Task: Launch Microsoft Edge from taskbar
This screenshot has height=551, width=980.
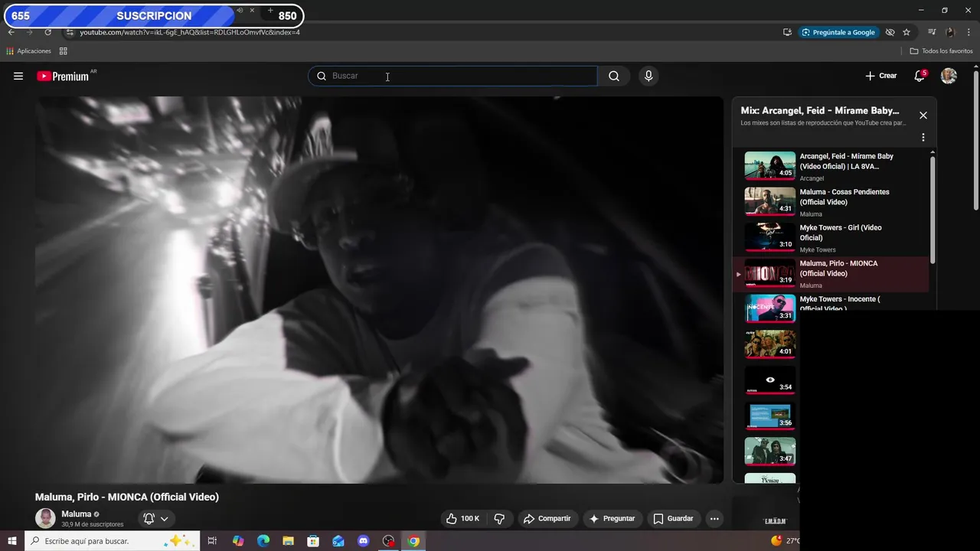Action: click(263, 541)
